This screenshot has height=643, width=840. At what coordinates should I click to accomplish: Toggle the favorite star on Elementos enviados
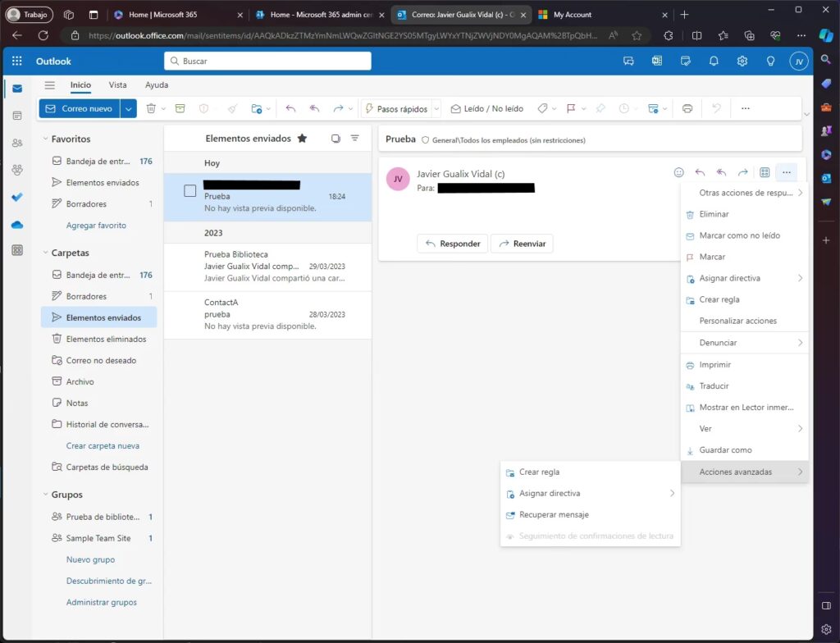click(302, 139)
